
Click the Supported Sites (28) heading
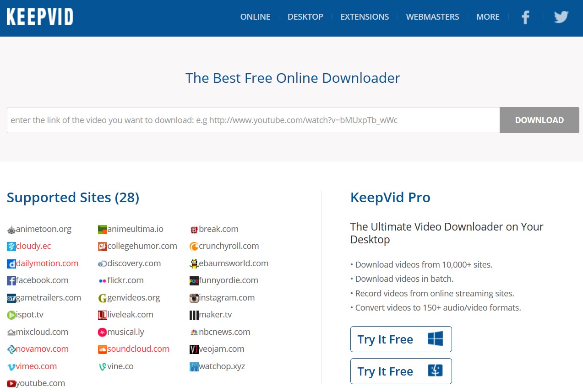pyautogui.click(x=73, y=198)
